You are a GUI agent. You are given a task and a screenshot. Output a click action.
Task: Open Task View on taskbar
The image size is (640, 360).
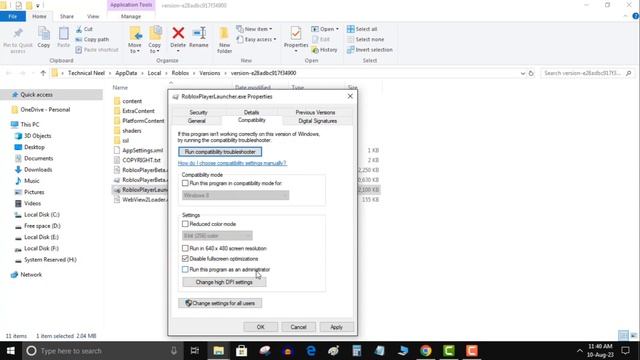[195, 351]
